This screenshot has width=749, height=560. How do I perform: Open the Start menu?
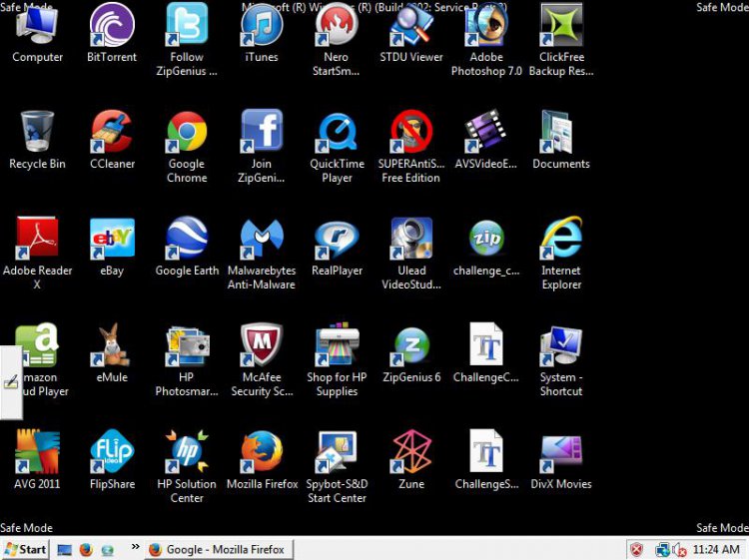tap(25, 549)
